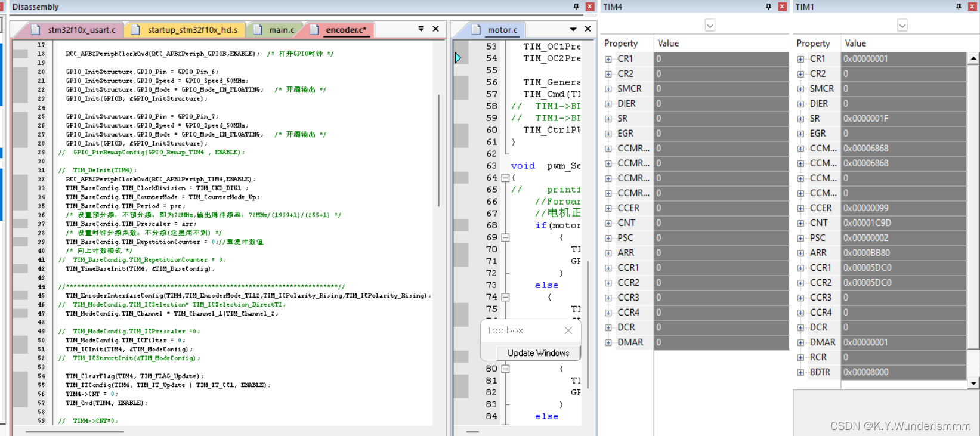Expand SR register in TIM4 panel
The height and width of the screenshot is (436, 980).
(x=608, y=119)
